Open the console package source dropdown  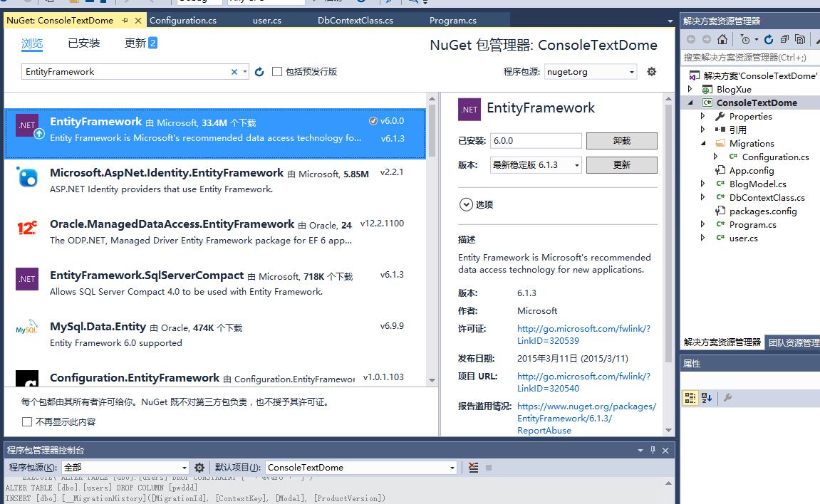tap(184, 468)
